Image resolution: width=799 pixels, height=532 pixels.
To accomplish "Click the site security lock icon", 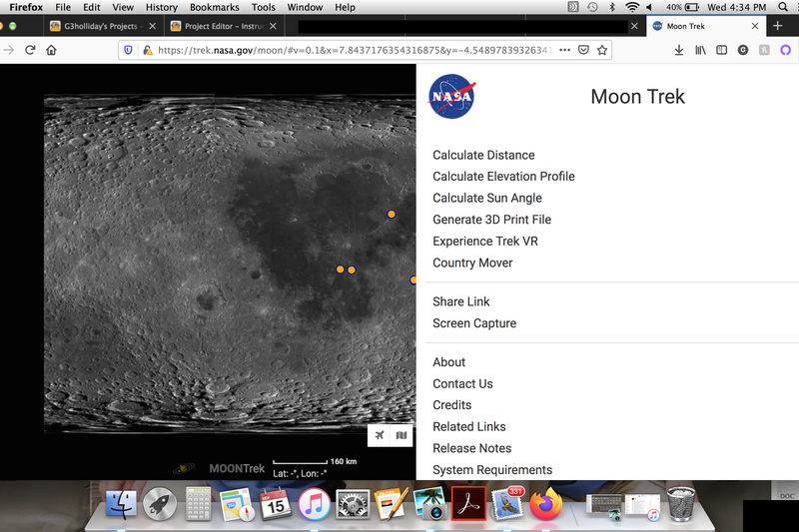I will coord(147,50).
